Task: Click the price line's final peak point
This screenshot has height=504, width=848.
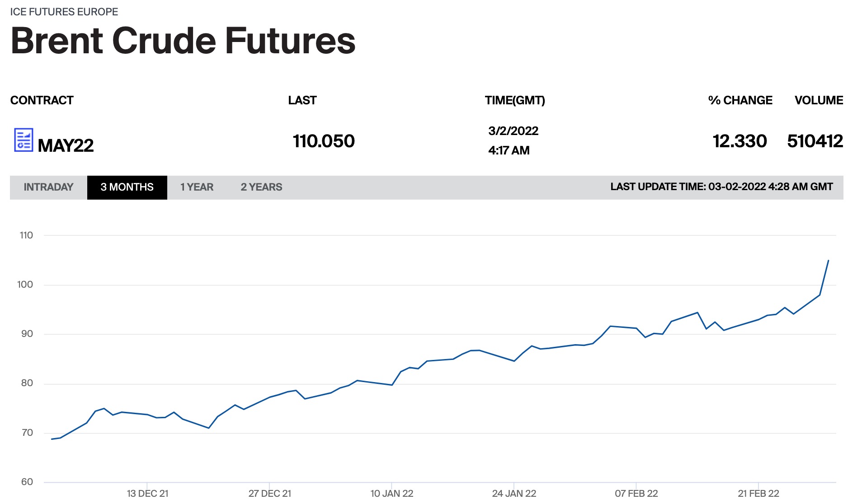Action: coord(828,261)
